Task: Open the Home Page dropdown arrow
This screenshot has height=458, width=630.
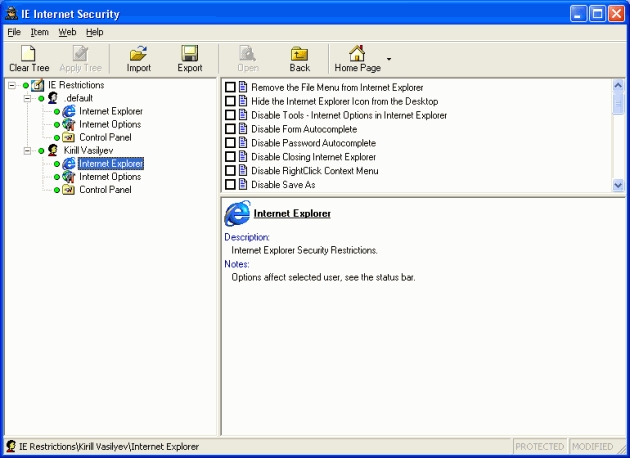Action: pos(389,60)
